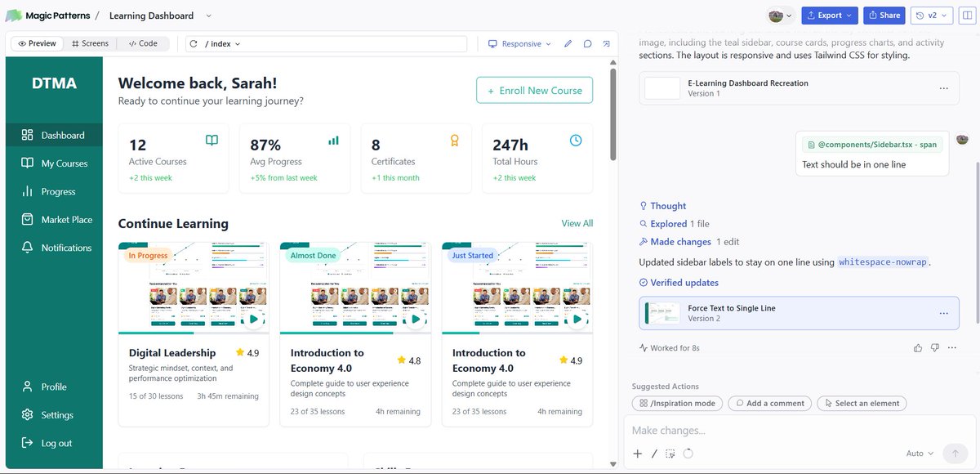Image resolution: width=980 pixels, height=474 pixels.
Task: Switch to the Screens tab
Action: click(90, 43)
